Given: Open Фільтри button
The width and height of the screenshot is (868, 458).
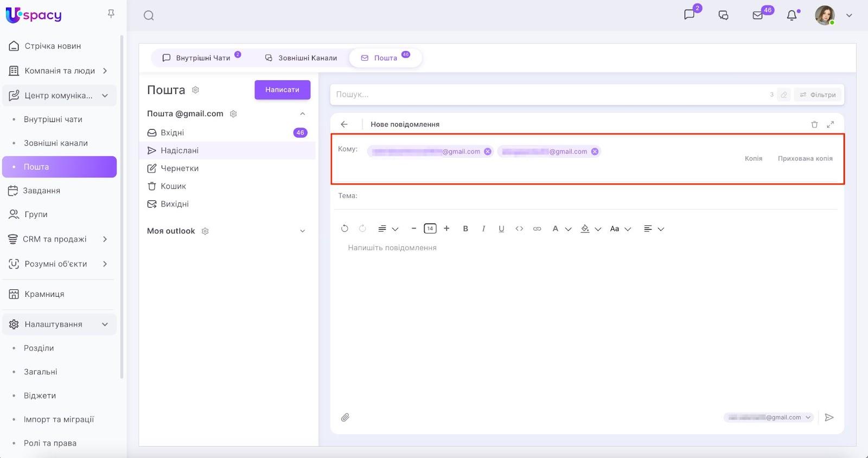Looking at the screenshot, I should pos(818,94).
